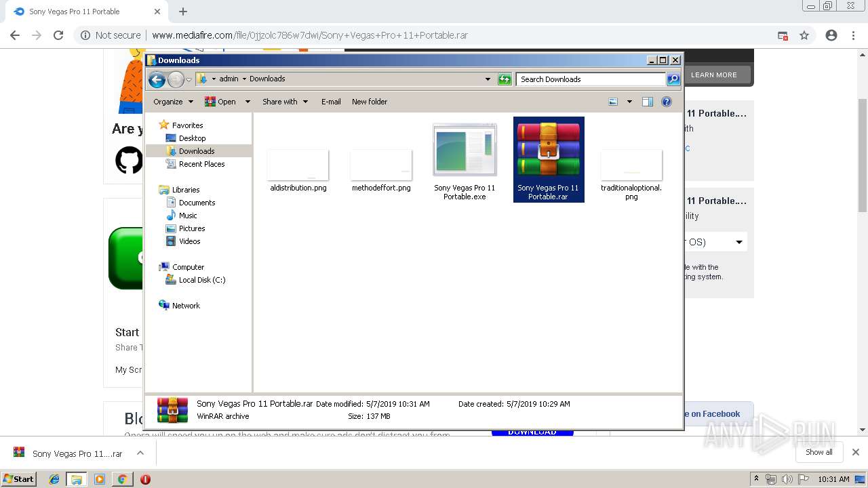Open the view options dropdown arrow

629,102
